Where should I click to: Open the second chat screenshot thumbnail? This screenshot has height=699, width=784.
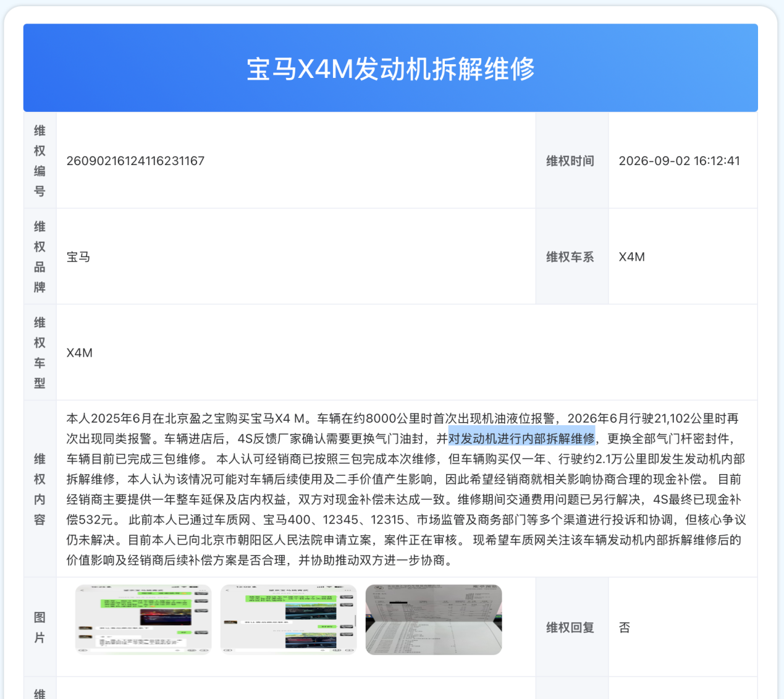point(289,619)
